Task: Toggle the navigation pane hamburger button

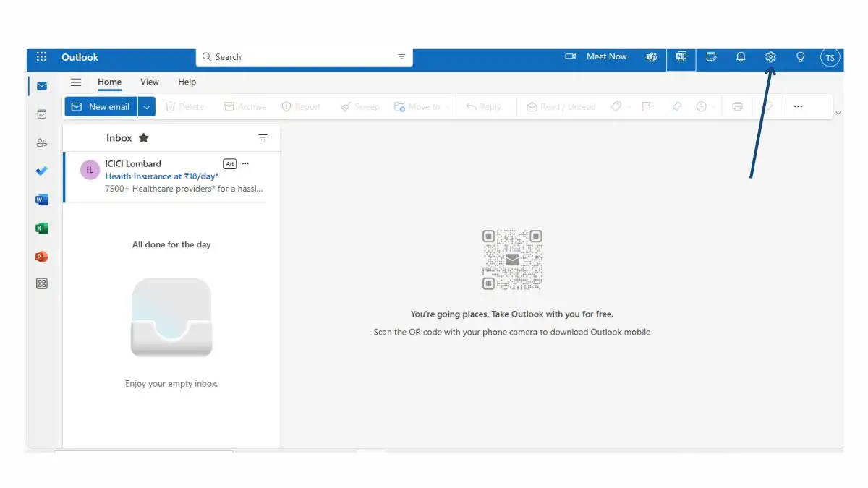Action: (75, 82)
